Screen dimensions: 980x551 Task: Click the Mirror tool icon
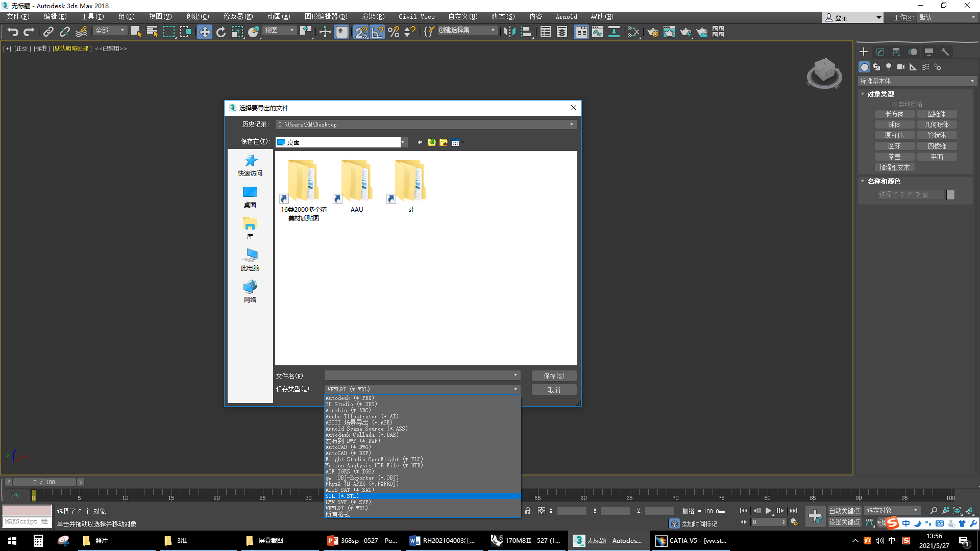click(509, 32)
